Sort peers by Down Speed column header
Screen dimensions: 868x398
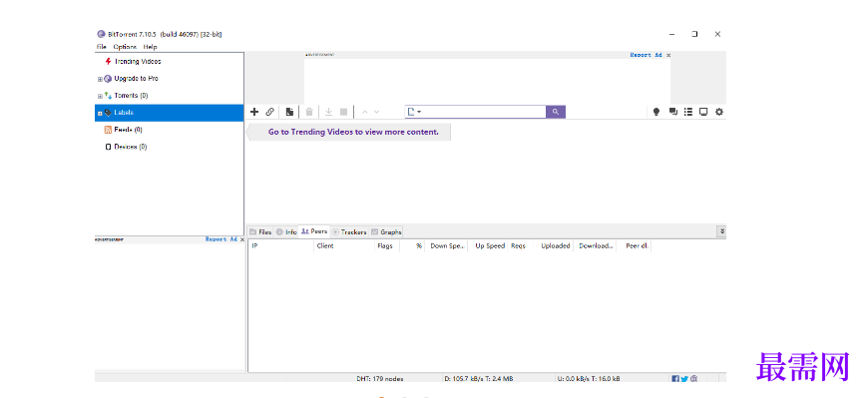click(x=446, y=245)
